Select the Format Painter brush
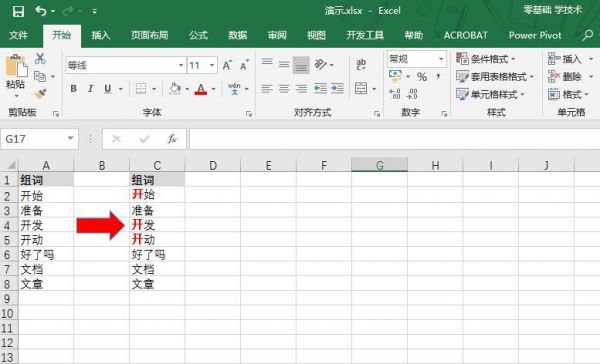The image size is (600, 364). pyautogui.click(x=40, y=94)
